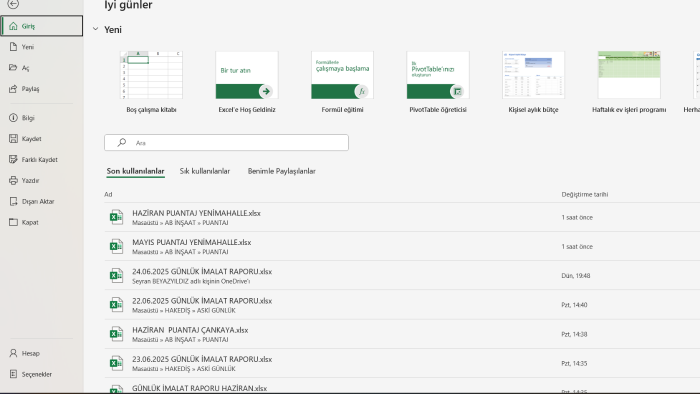Open the Aç menu item

coord(42,68)
